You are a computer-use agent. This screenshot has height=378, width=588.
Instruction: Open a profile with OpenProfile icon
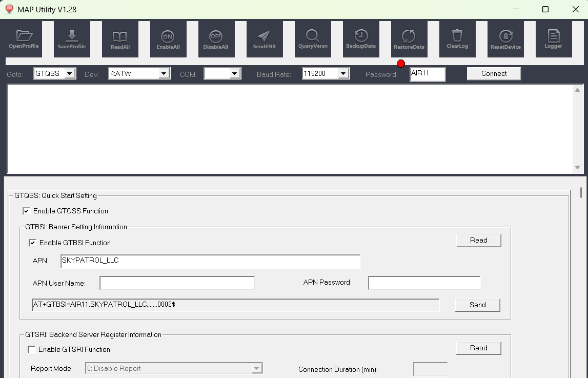24,39
